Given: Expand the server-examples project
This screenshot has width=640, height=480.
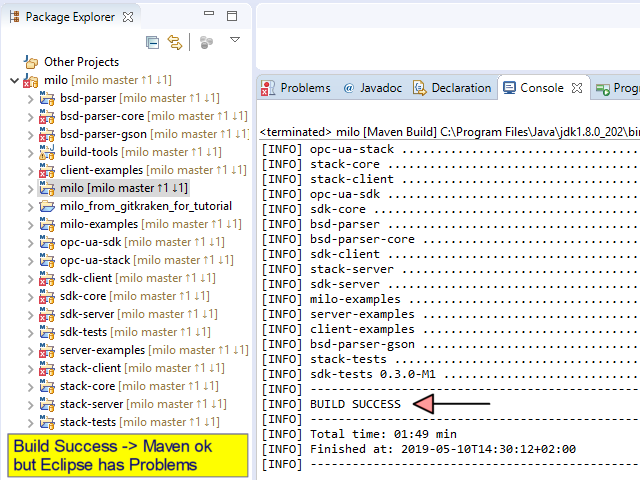Looking at the screenshot, I should tap(30, 351).
